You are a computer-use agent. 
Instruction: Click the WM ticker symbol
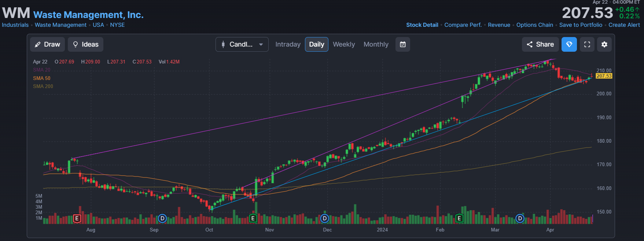(16, 13)
